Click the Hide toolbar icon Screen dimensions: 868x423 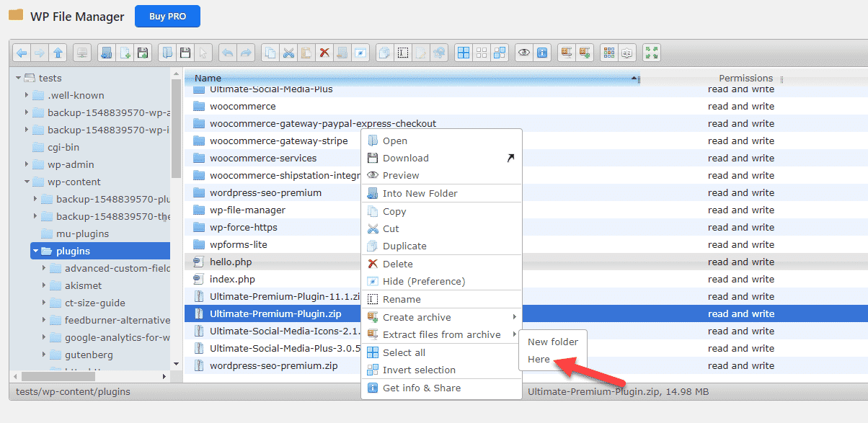coord(360,53)
